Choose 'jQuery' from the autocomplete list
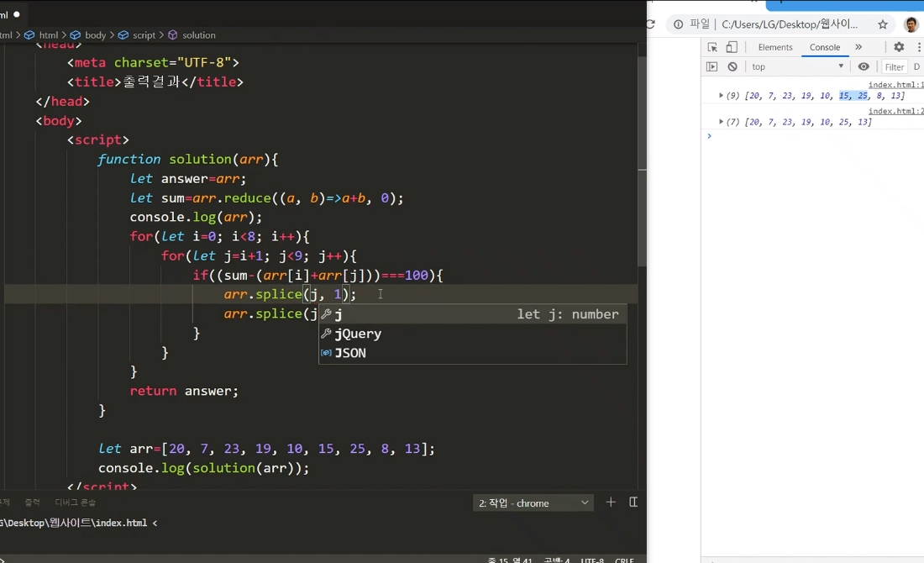Viewport: 924px width, 563px height. (x=473, y=334)
